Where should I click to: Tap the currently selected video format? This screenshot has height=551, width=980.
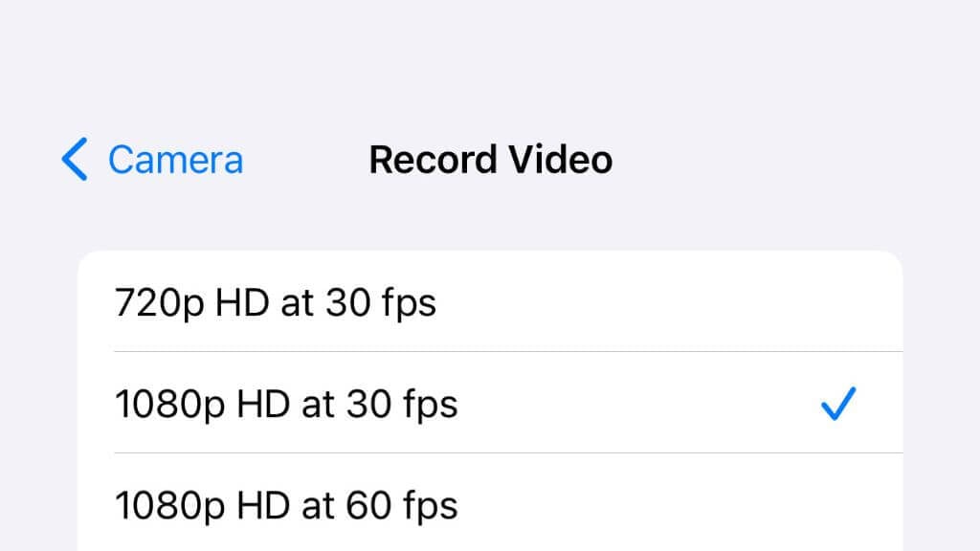pos(490,403)
